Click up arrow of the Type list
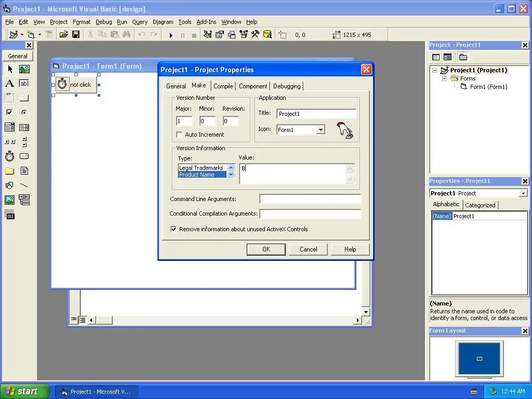532x399 pixels. pyautogui.click(x=231, y=168)
